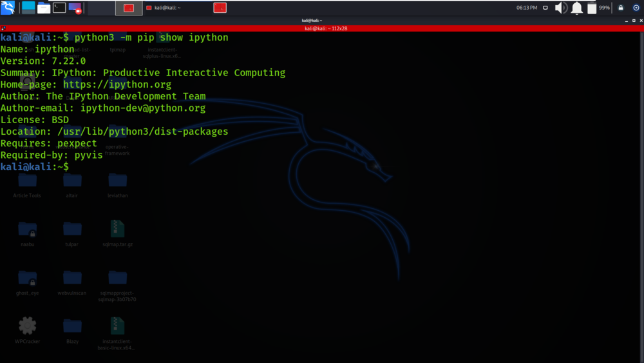Select the highlighted workspace box with red thumbnail
The height and width of the screenshot is (363, 644).
coord(129,8)
